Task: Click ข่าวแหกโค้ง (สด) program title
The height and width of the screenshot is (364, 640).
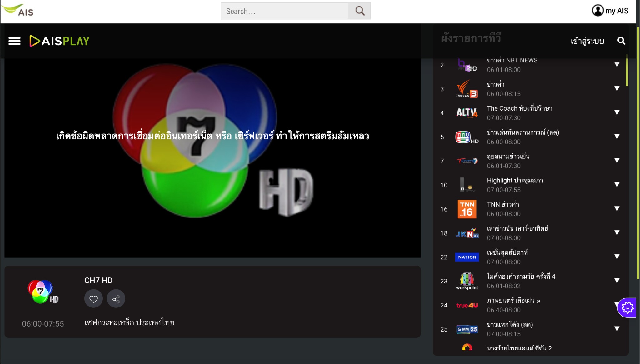Action: tap(510, 324)
